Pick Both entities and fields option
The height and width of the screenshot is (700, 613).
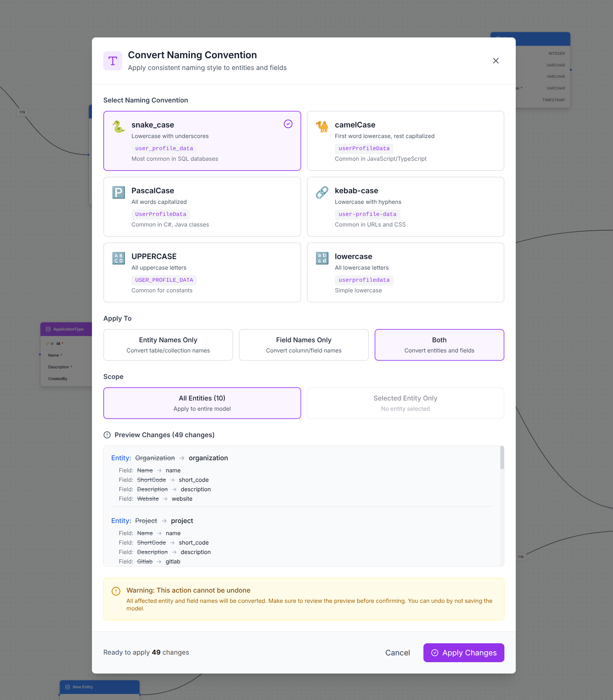[x=439, y=345]
